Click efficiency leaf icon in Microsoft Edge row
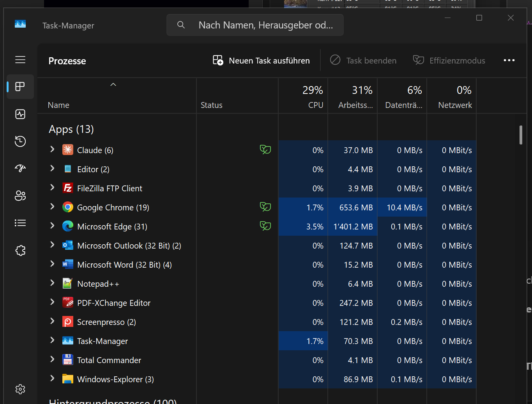532x404 pixels. (265, 226)
